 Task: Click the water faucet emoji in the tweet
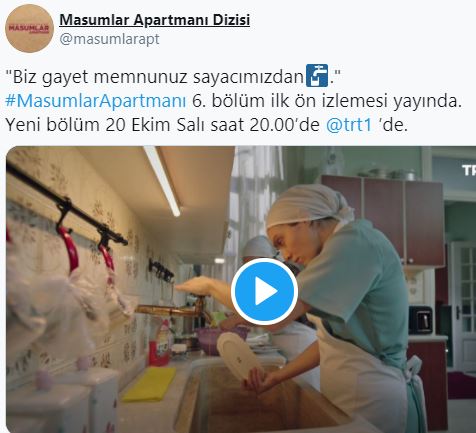pyautogui.click(x=317, y=76)
